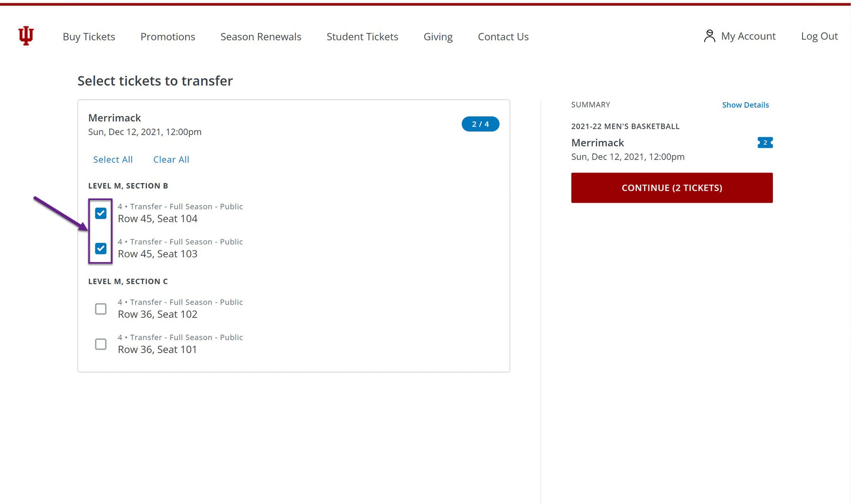This screenshot has height=504, width=851.
Task: Open the Contact Us page
Action: point(503,36)
